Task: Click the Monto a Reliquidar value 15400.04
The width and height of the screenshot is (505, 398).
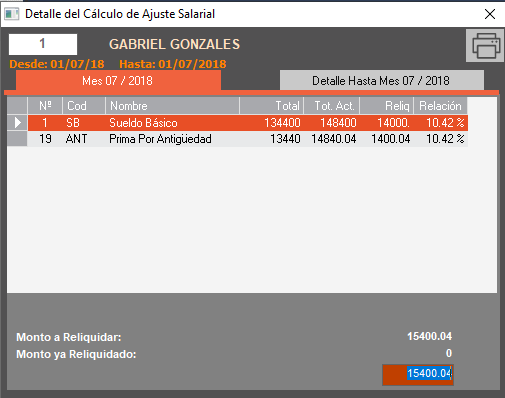Action: pyautogui.click(x=429, y=336)
